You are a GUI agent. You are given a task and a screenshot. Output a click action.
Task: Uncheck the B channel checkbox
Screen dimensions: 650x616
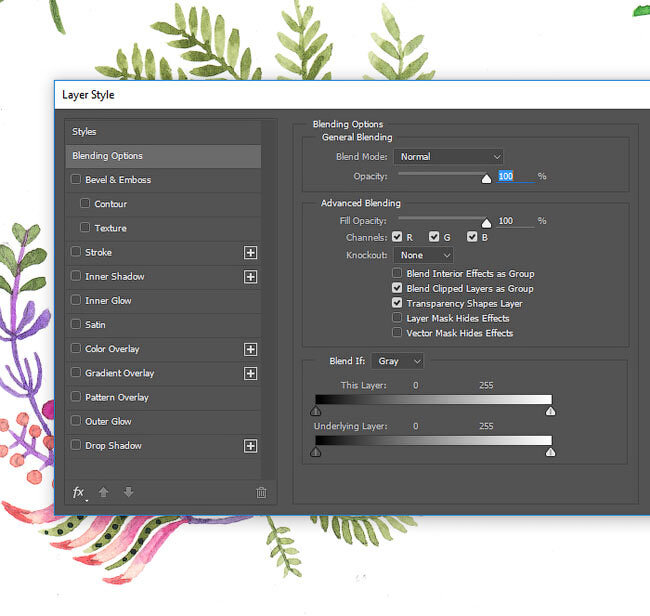[472, 237]
